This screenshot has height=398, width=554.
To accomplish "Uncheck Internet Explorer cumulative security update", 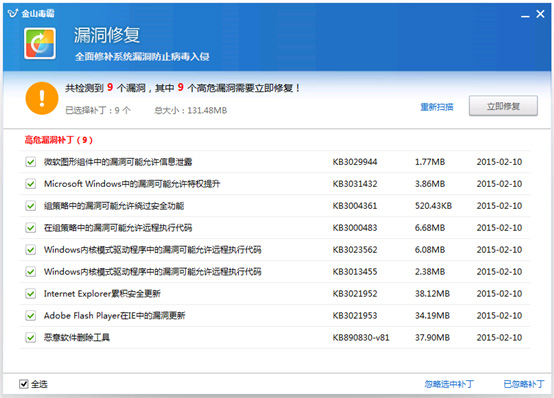I will coord(31,293).
